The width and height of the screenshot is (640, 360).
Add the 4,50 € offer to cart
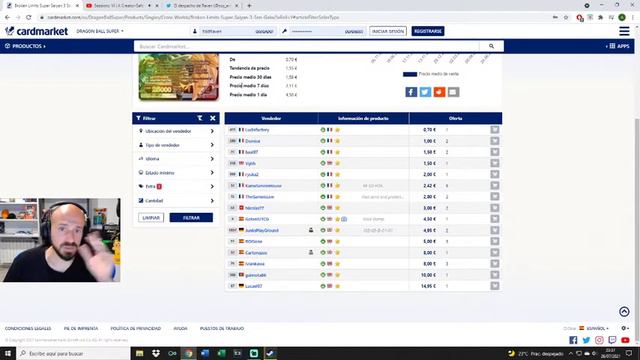495,219
